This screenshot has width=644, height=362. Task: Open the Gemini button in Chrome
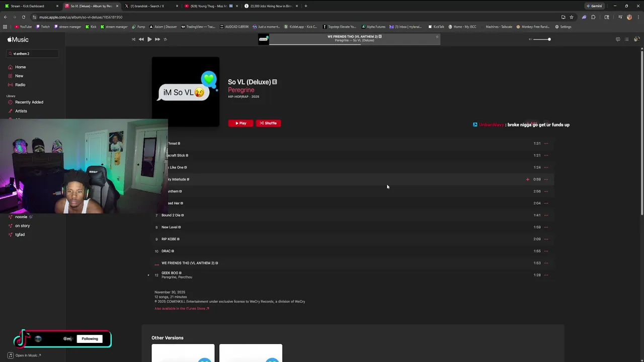click(x=594, y=6)
